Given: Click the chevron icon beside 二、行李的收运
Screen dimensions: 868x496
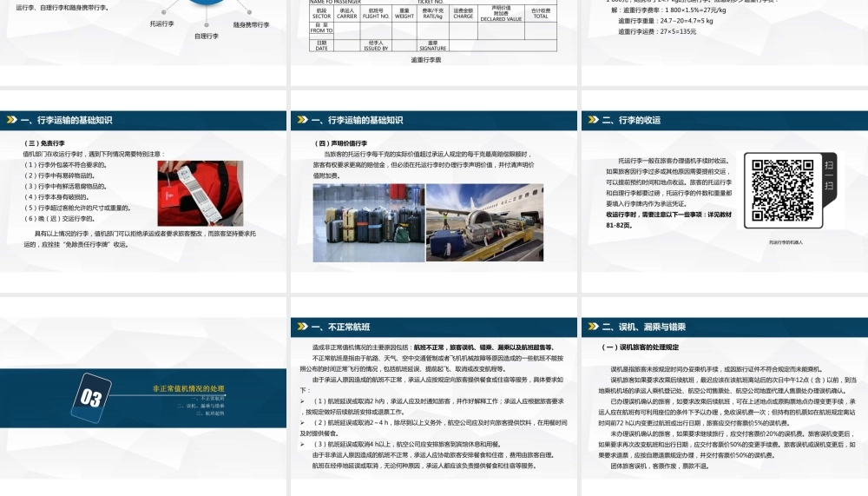Looking at the screenshot, I should pos(594,120).
